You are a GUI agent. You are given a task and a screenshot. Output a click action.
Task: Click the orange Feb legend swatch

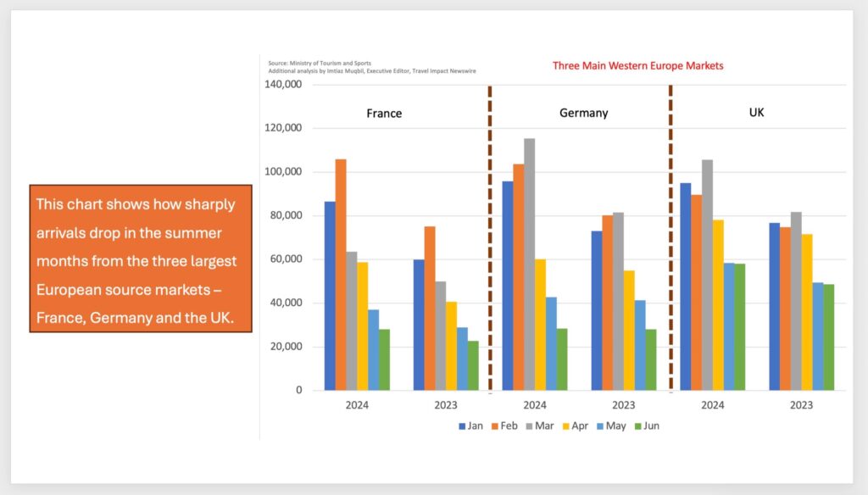click(496, 426)
